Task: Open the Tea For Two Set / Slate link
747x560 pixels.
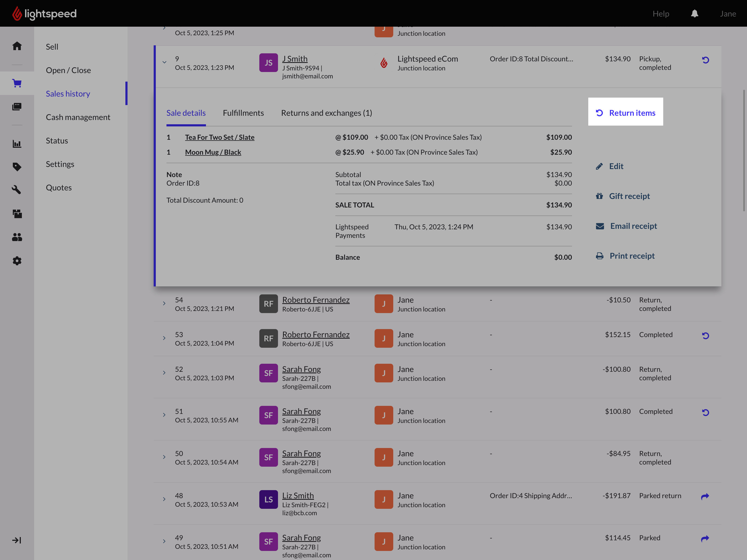Action: (x=220, y=137)
